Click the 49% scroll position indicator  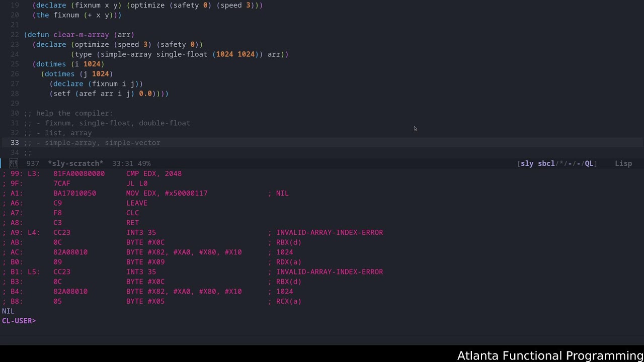144,163
